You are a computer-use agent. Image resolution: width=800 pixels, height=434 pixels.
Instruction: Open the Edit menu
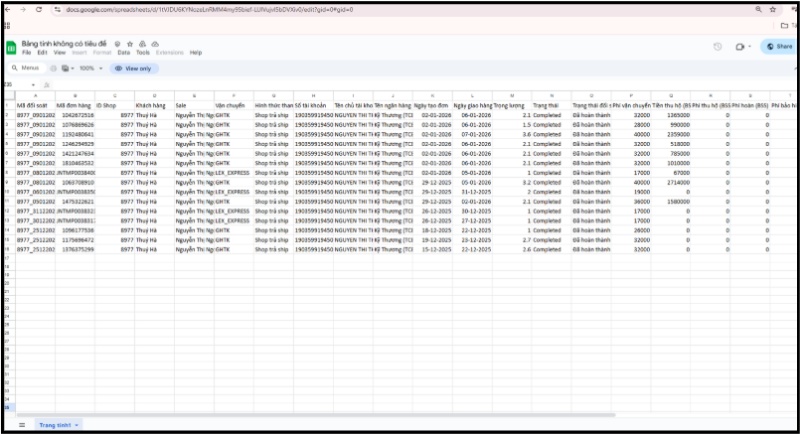coord(42,53)
